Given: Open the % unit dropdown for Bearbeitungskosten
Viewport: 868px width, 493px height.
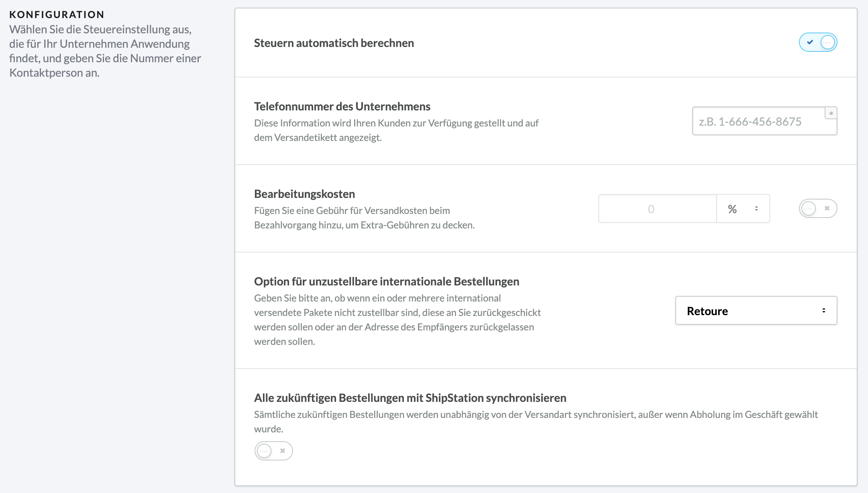Looking at the screenshot, I should tap(743, 208).
